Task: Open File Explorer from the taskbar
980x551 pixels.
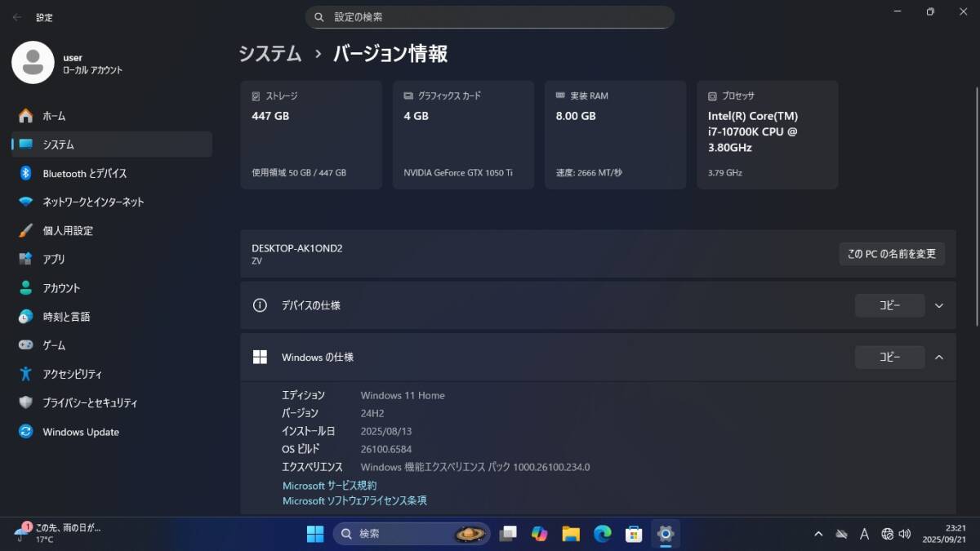Action: pos(571,534)
